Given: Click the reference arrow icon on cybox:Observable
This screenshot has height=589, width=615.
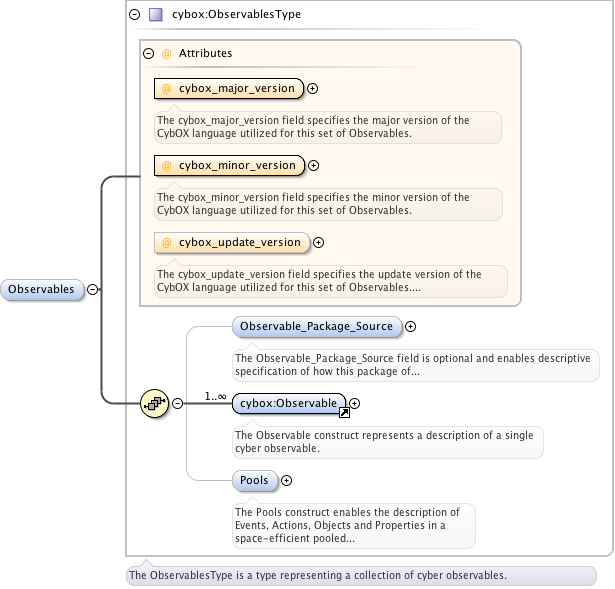Looking at the screenshot, I should click(343, 411).
